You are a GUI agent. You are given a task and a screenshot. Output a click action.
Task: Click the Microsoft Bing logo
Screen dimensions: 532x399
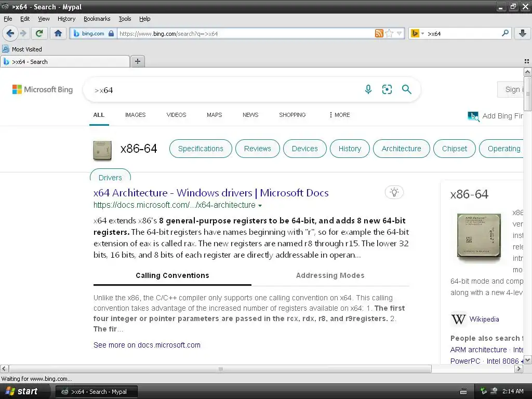tap(43, 89)
